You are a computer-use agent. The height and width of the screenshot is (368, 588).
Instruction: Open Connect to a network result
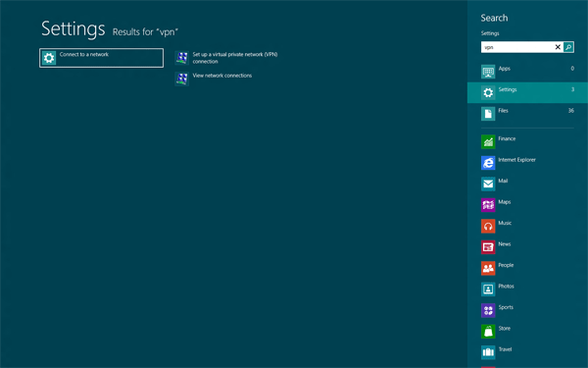[x=101, y=58]
